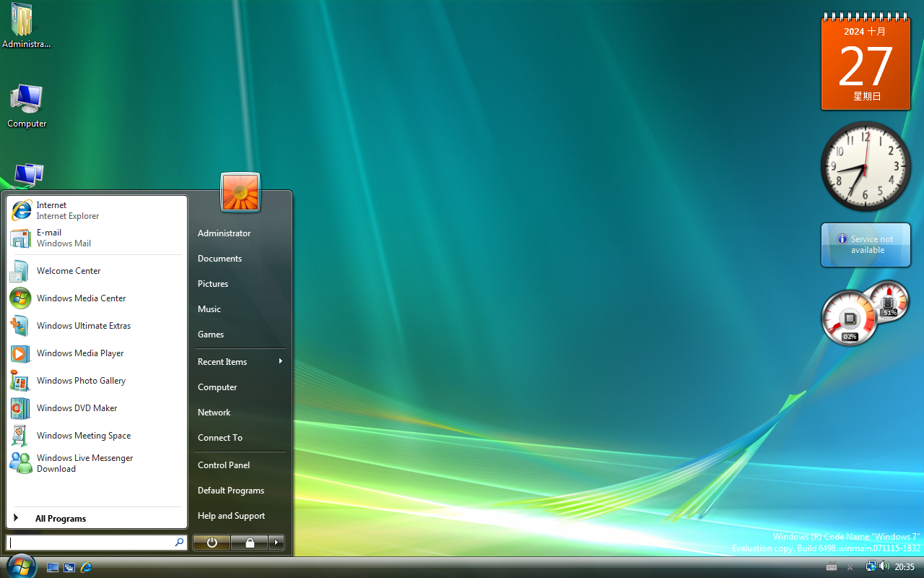Open Internet Explorer from the Start menu

(x=97, y=210)
